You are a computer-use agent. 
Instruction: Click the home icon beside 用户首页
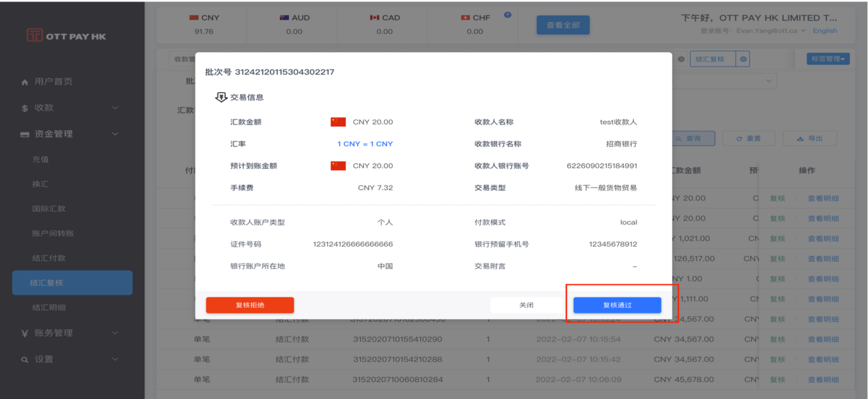coord(25,82)
